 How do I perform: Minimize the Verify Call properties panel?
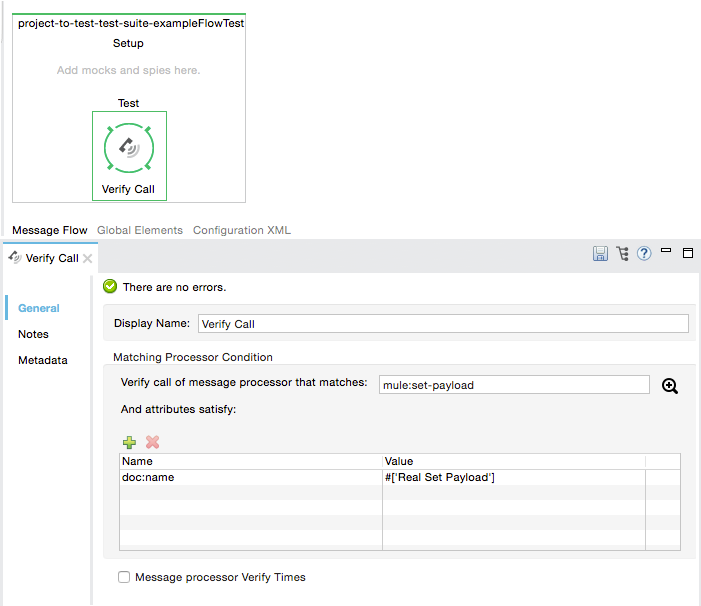(666, 251)
